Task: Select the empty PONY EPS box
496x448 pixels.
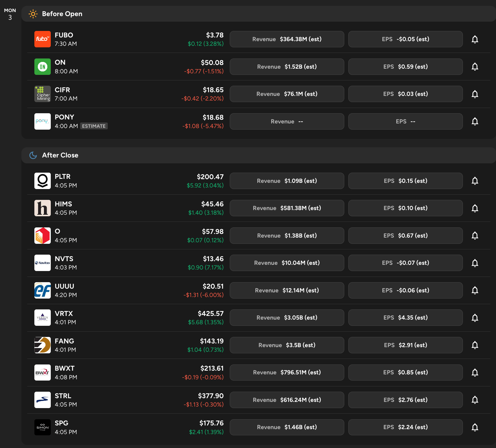Action: (x=406, y=121)
